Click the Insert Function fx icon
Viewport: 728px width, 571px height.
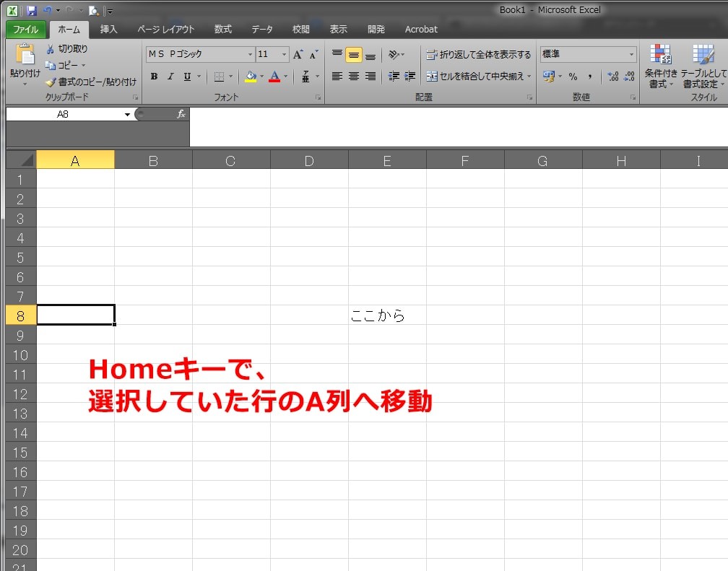(181, 113)
